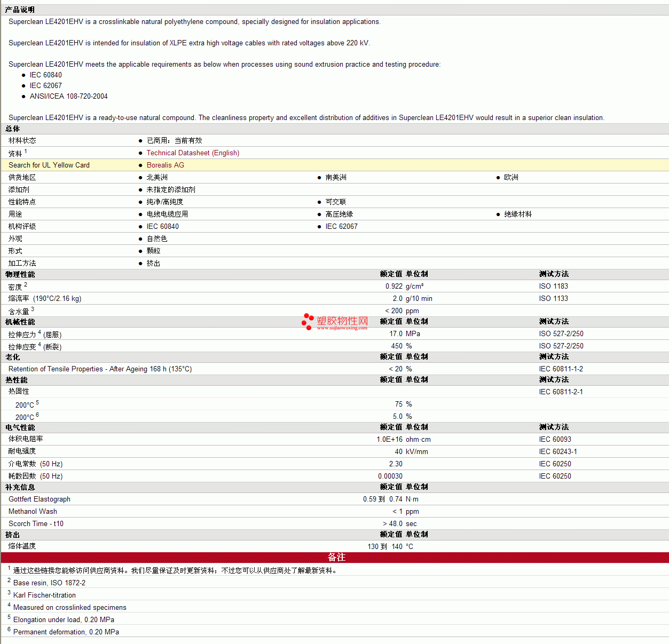The width and height of the screenshot is (669, 644).
Task: Select the 'Scorch Time - t10' row label
Action: (36, 523)
